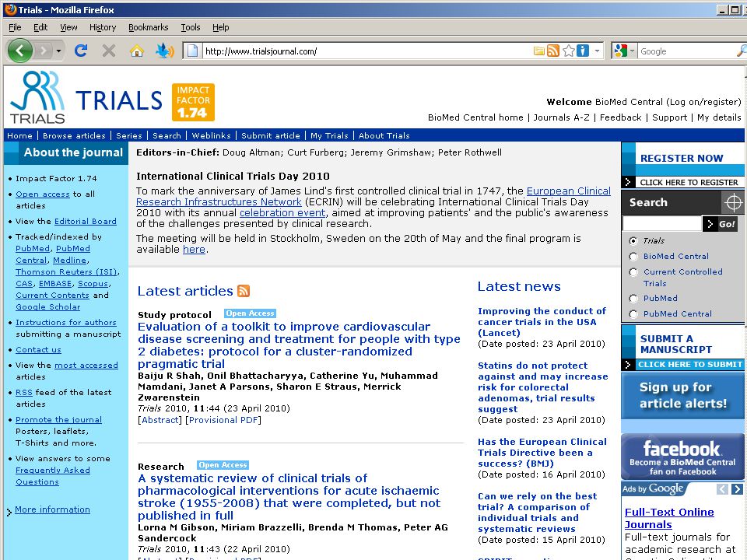The image size is (747, 560).
Task: Click the Go! search button
Action: 722,224
